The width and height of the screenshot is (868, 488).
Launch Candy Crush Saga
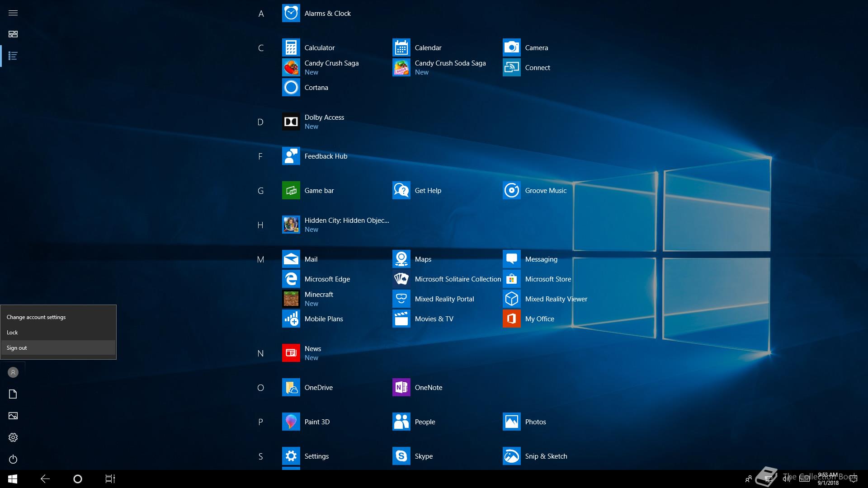291,68
